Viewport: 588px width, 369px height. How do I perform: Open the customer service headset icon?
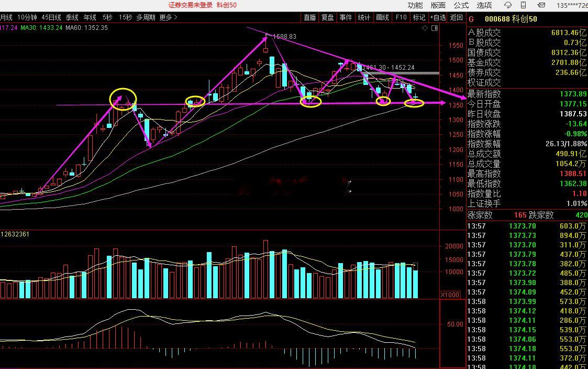(x=508, y=5)
